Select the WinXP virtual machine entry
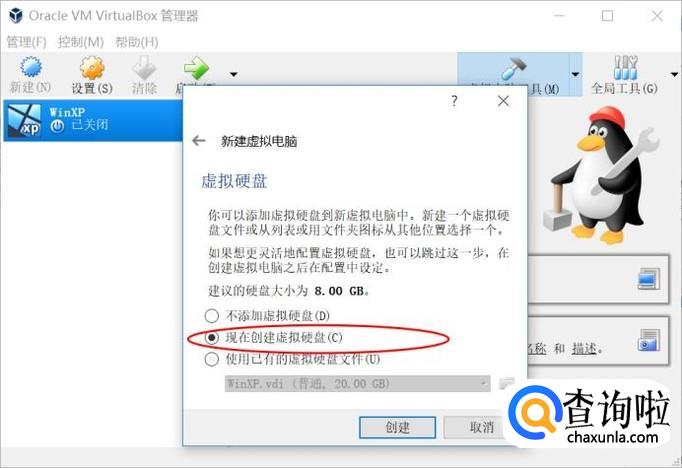The width and height of the screenshot is (682, 468). click(93, 120)
